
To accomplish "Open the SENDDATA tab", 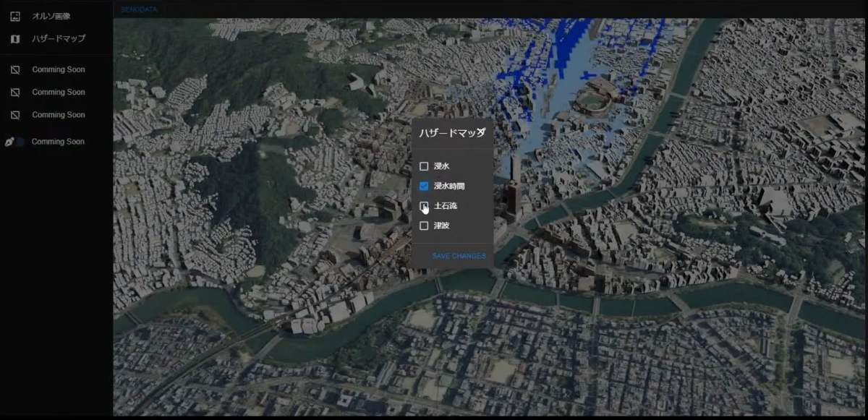I will pyautogui.click(x=140, y=9).
